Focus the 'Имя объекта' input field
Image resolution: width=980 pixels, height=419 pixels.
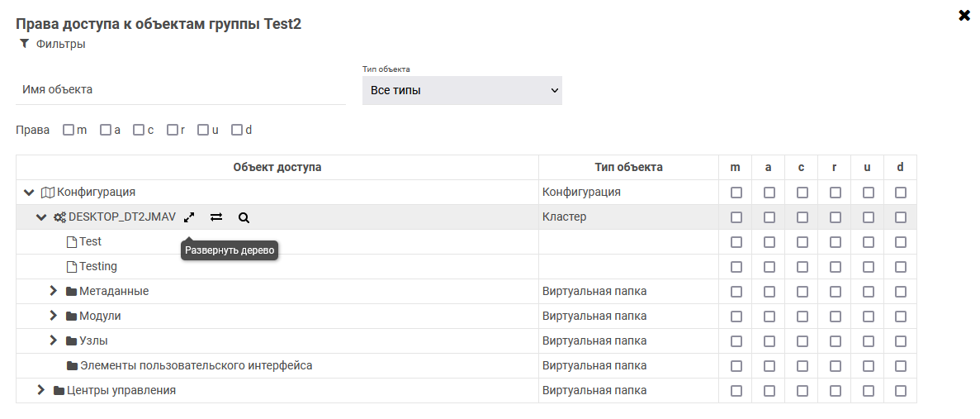click(x=180, y=89)
